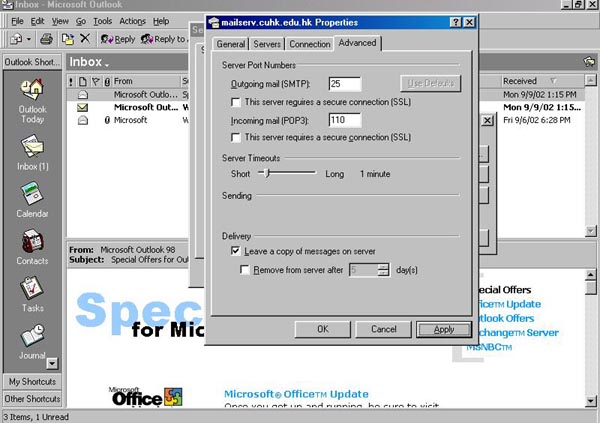The height and width of the screenshot is (423, 600).
Task: Click the New Mail Message toolbar icon
Action: pos(16,39)
